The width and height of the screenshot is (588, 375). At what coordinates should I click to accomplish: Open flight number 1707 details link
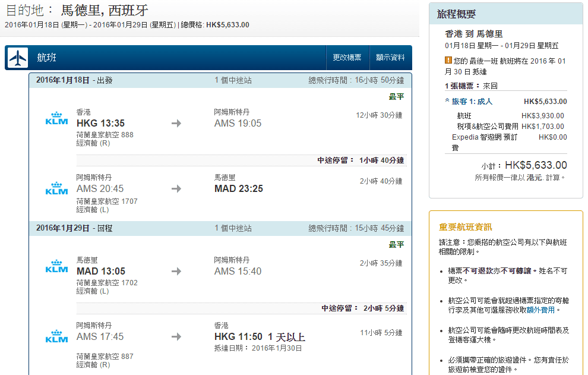click(129, 201)
